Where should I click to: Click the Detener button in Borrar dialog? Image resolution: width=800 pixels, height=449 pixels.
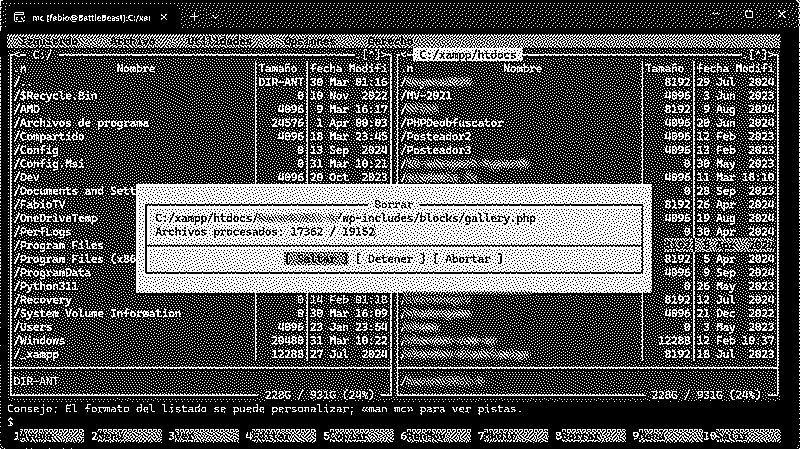pyautogui.click(x=390, y=259)
